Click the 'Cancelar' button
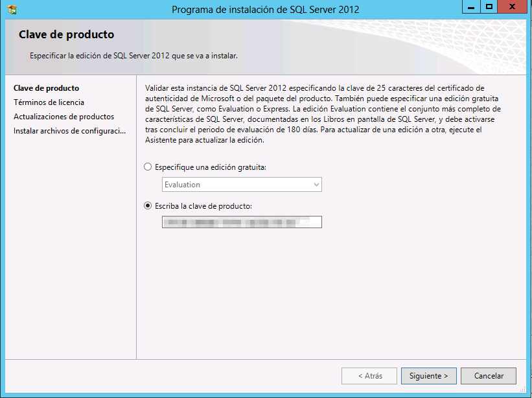This screenshot has height=398, width=532. [489, 376]
